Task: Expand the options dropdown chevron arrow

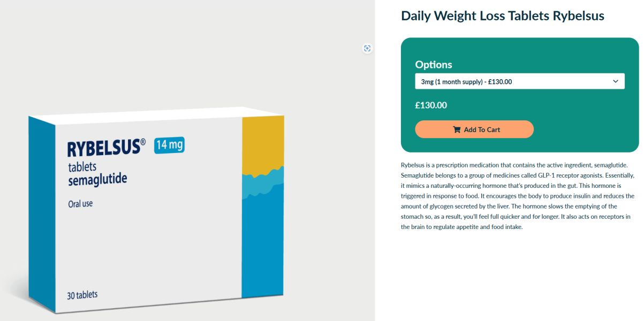Action: tap(615, 81)
